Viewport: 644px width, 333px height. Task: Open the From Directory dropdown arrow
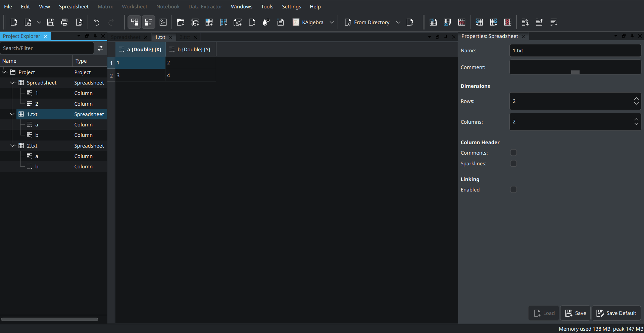point(398,22)
